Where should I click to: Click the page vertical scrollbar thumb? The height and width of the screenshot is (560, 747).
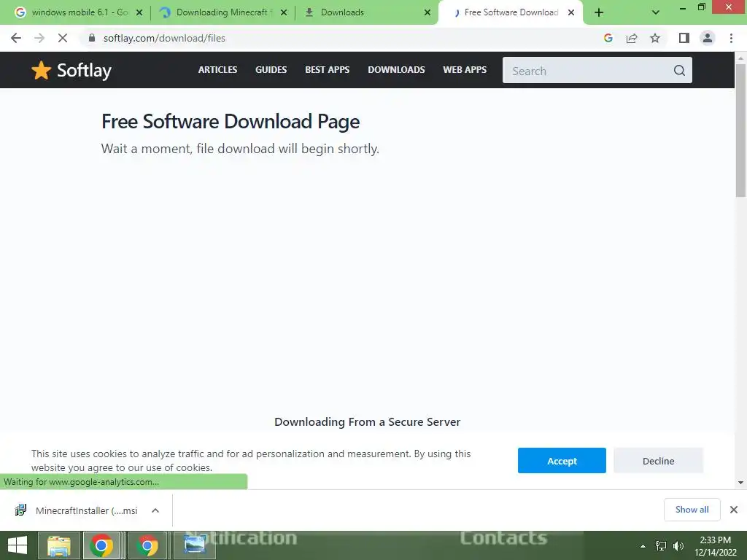(x=740, y=130)
